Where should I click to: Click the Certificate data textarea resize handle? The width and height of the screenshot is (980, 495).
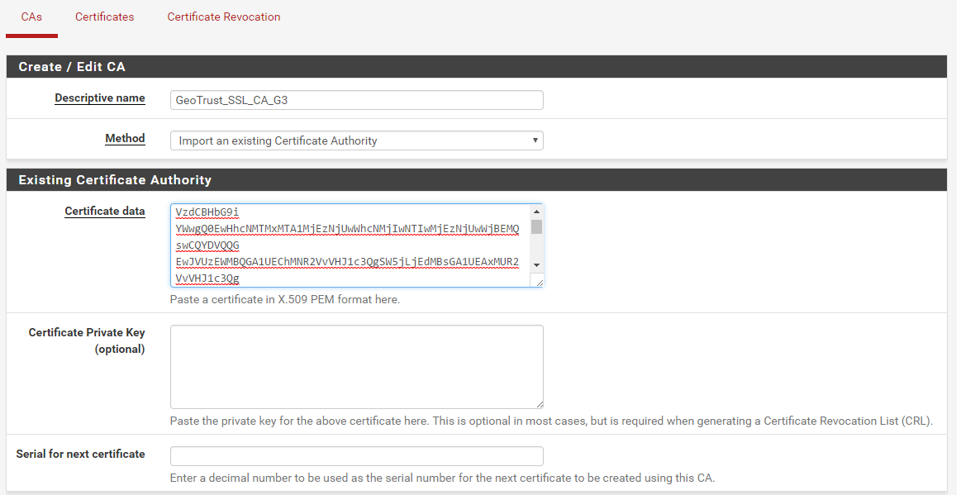click(539, 283)
